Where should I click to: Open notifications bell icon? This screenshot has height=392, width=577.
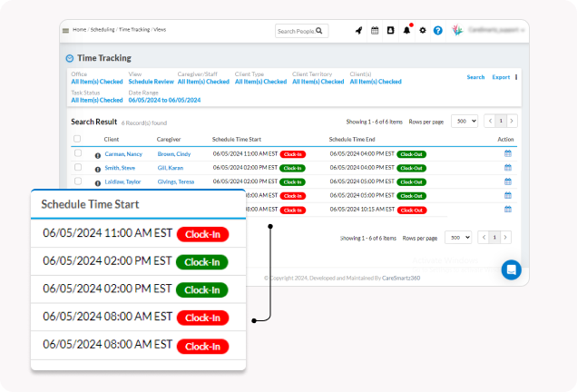pyautogui.click(x=406, y=31)
